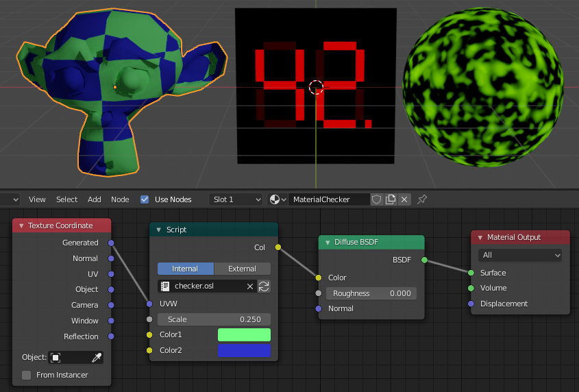
Task: Duplicate material with the new material icon
Action: [391, 199]
